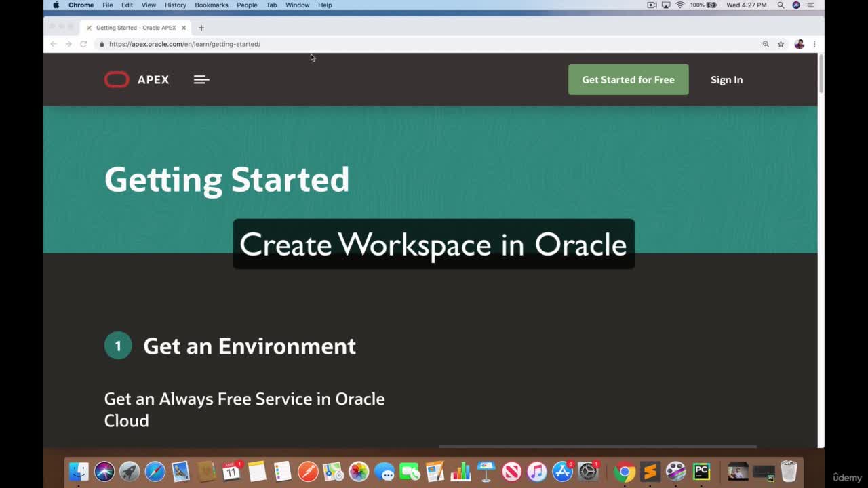Screen dimensions: 868x488
Task: Open iTunes in the dock
Action: (x=536, y=471)
